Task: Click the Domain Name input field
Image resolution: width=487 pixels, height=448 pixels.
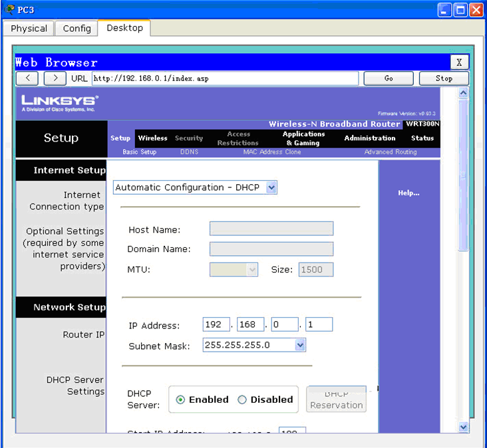Action: click(271, 249)
